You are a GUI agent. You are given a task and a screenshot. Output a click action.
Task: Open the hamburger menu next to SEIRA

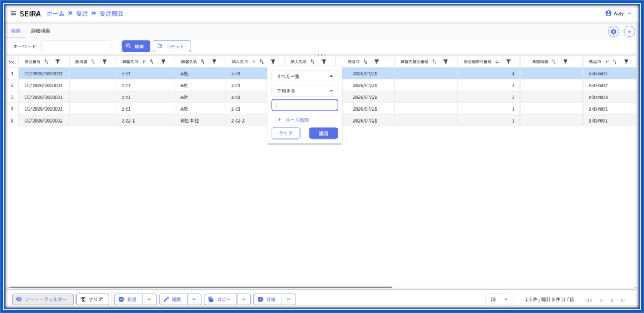coord(13,13)
